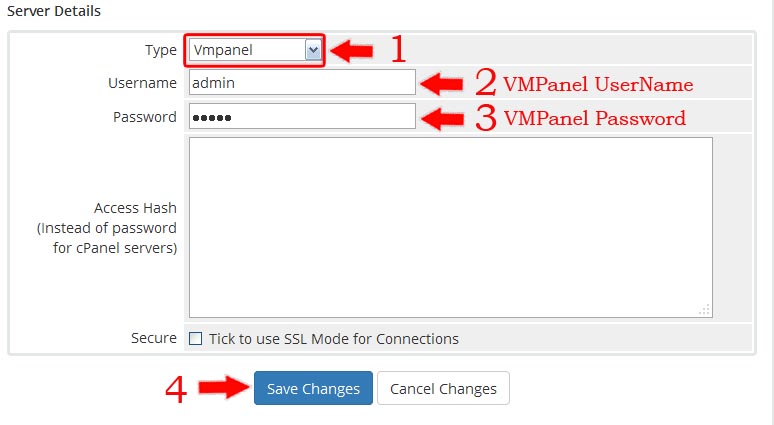The width and height of the screenshot is (774, 425).
Task: Click the 'VMPanel UserName' red annotation text
Action: click(x=598, y=84)
